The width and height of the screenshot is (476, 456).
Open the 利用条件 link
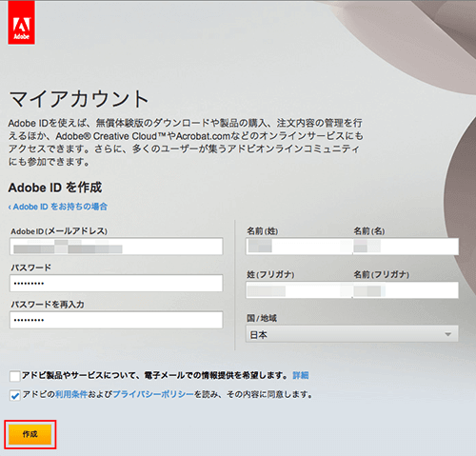[71, 394]
